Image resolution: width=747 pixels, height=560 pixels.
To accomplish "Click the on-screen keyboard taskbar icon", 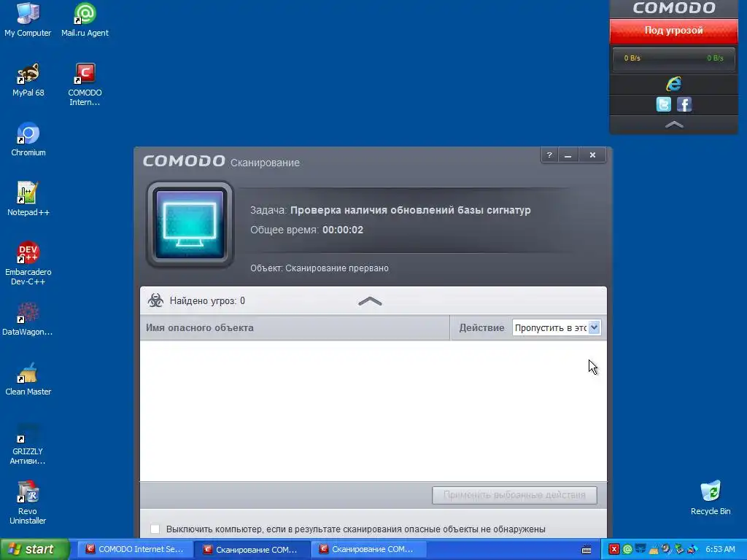I will (587, 550).
